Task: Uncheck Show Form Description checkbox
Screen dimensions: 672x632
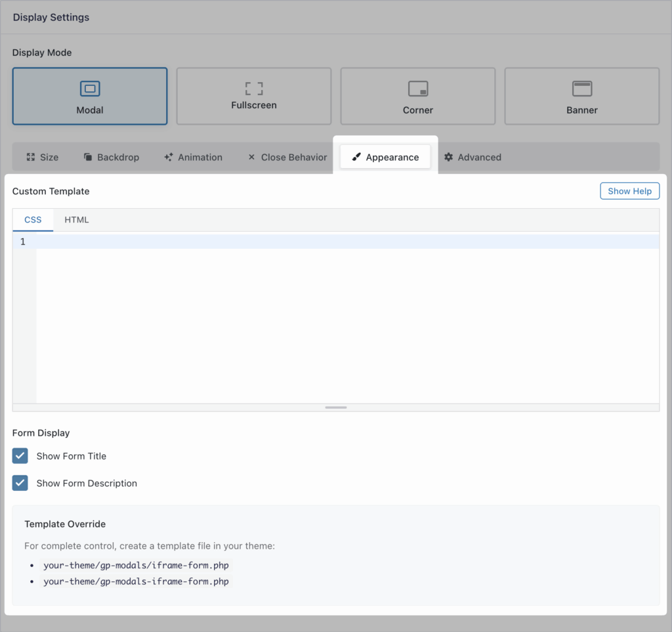Action: [20, 483]
